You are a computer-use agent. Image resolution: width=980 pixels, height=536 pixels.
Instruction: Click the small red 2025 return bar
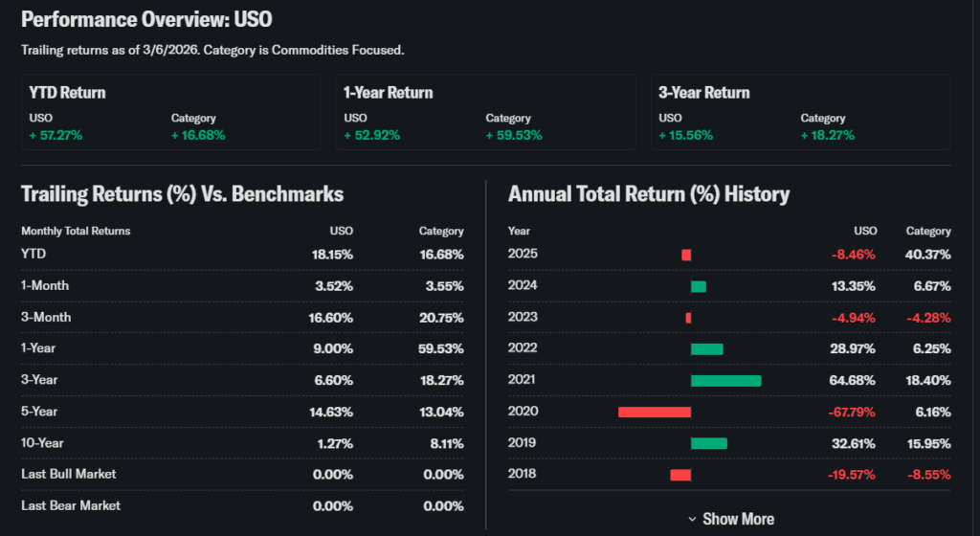tap(686, 255)
